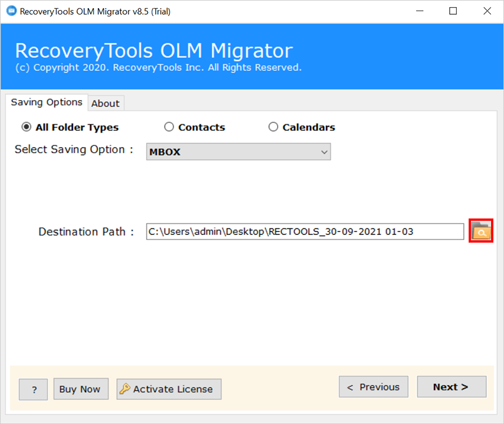504x424 pixels.
Task: Click the folder browse icon for destination path
Action: coord(481,231)
